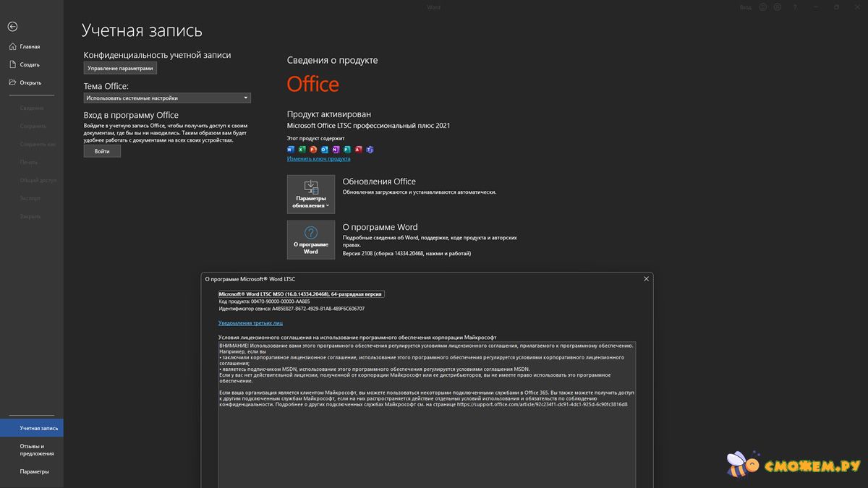Click the Teams icon in product list
Screen dimensions: 868x488
tap(370, 150)
